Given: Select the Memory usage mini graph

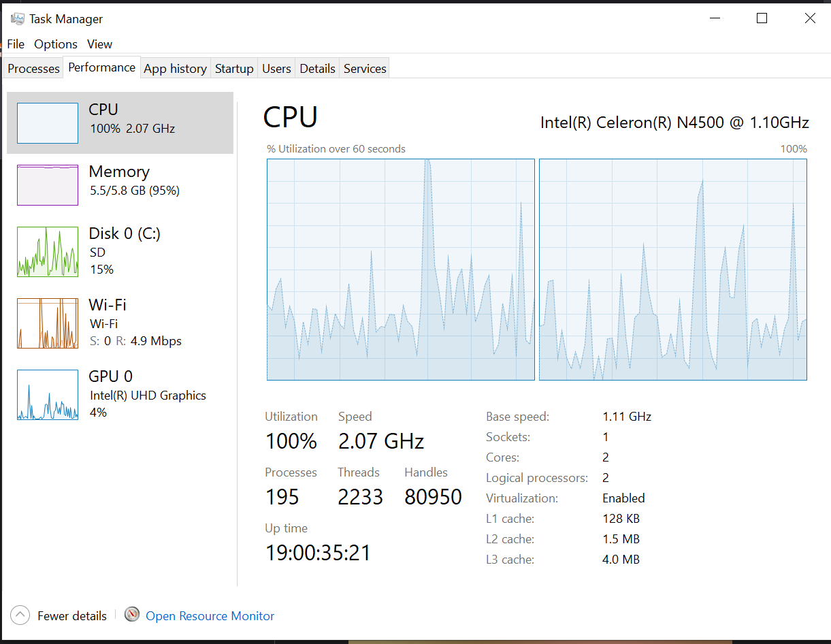Looking at the screenshot, I should tap(48, 184).
